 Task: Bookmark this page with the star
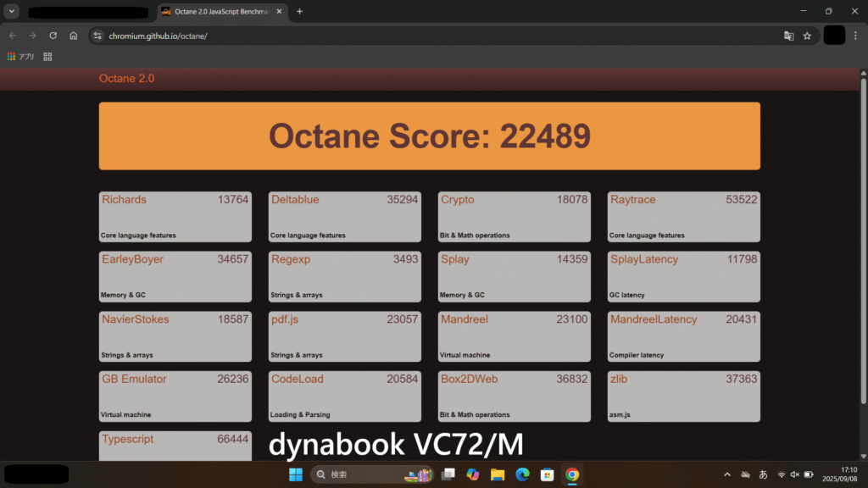(807, 36)
